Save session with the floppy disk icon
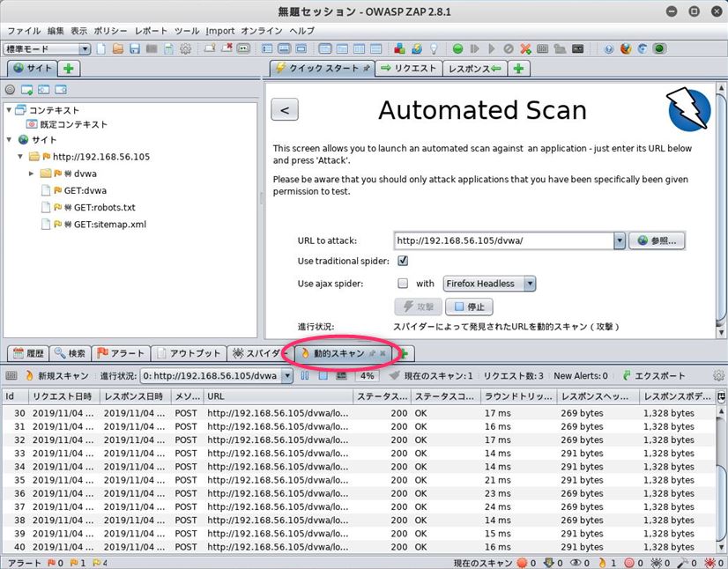This screenshot has width=728, height=569. point(135,48)
